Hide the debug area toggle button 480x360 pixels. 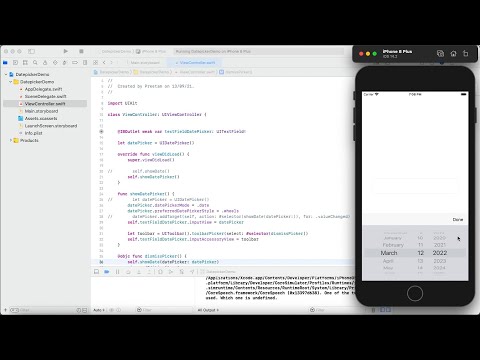pos(96,272)
